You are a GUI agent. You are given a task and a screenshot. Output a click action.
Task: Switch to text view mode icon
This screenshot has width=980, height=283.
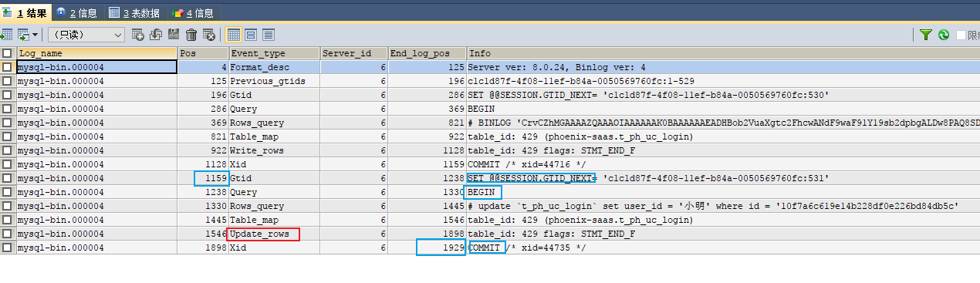pos(269,35)
